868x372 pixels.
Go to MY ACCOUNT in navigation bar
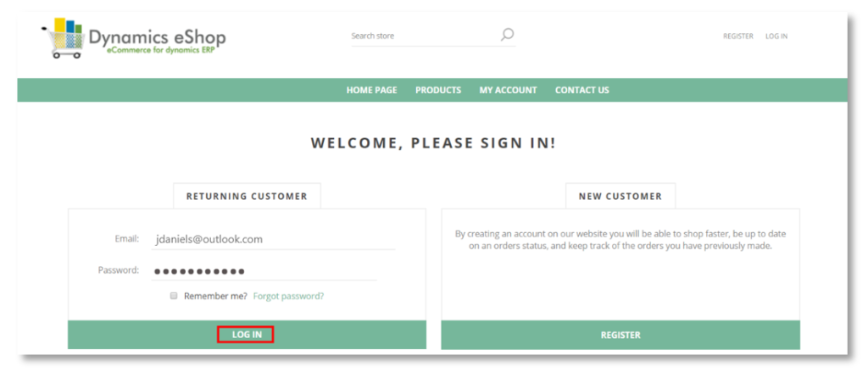pyautogui.click(x=508, y=90)
